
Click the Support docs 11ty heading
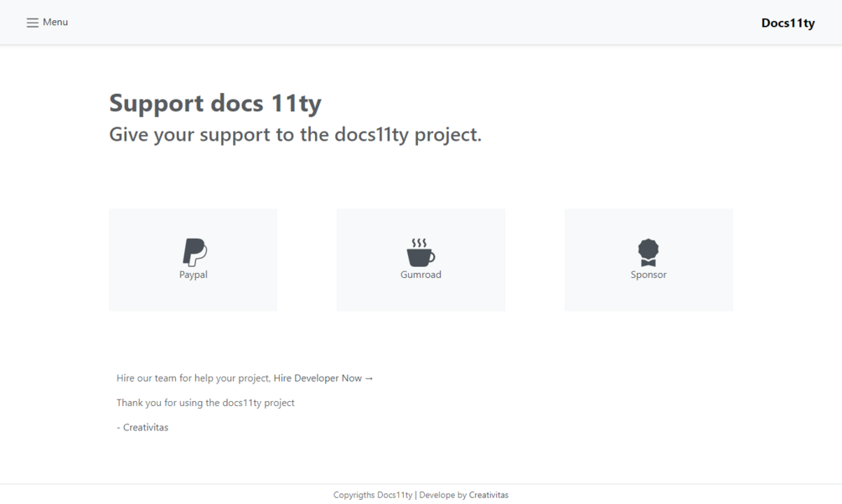pos(215,103)
